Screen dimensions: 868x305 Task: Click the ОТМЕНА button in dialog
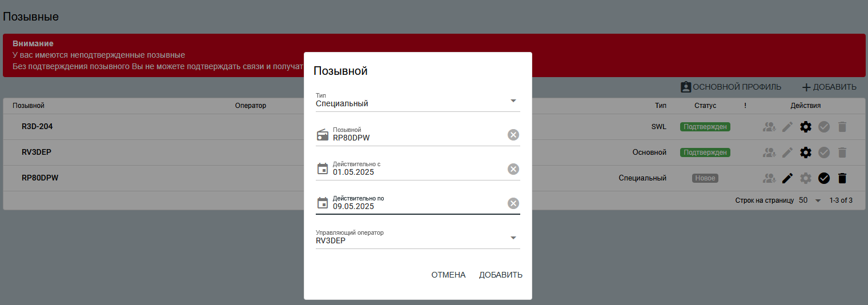(448, 275)
